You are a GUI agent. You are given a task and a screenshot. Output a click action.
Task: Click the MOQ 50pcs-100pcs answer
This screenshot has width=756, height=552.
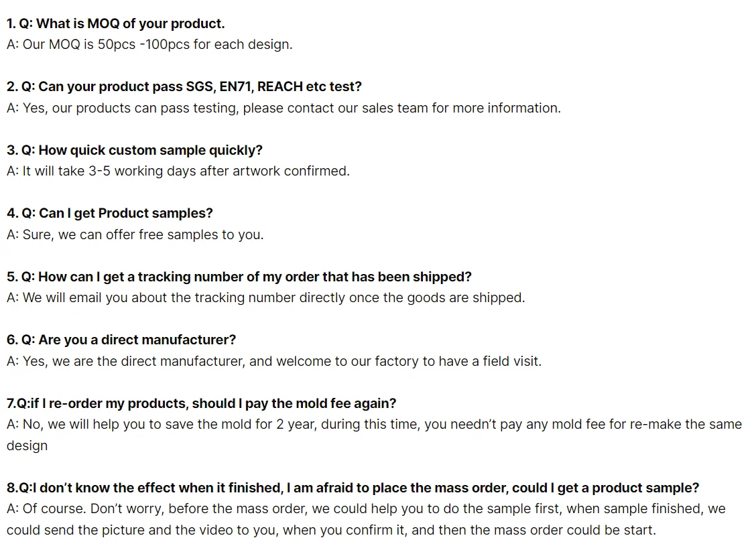149,45
